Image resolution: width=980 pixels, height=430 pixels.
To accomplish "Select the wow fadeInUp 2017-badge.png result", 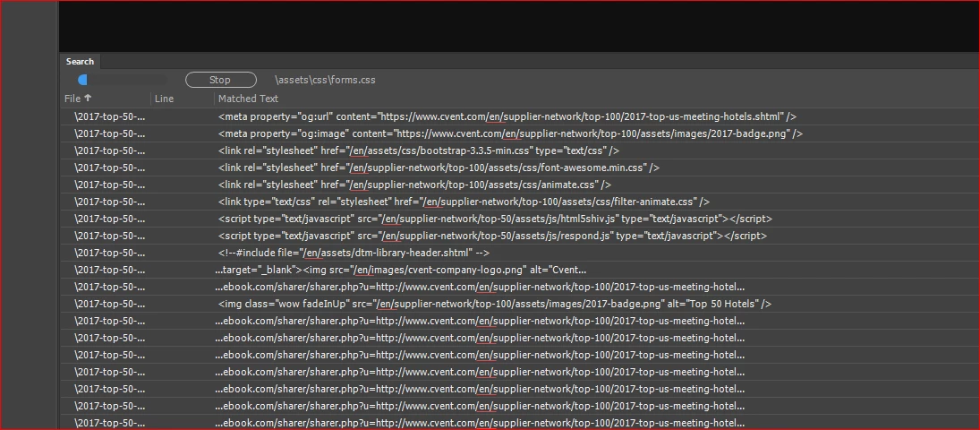I will pos(520,305).
